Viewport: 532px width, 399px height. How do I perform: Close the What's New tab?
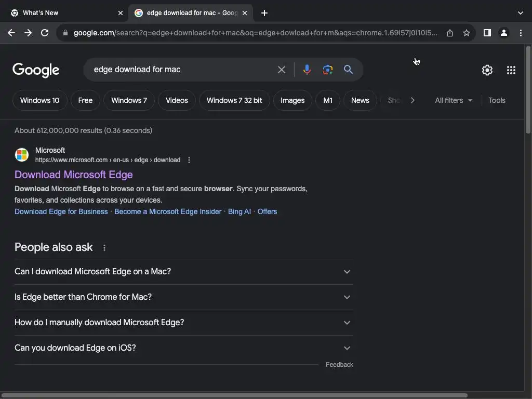click(x=121, y=13)
